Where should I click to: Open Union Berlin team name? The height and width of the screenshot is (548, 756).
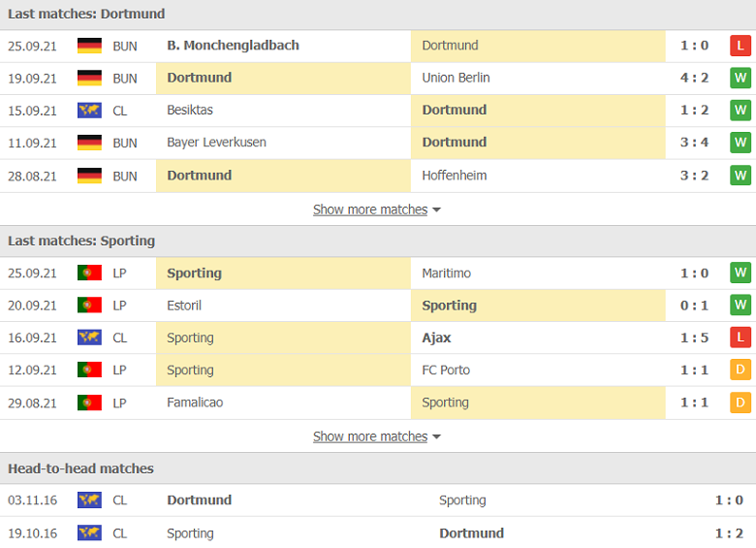pos(456,78)
